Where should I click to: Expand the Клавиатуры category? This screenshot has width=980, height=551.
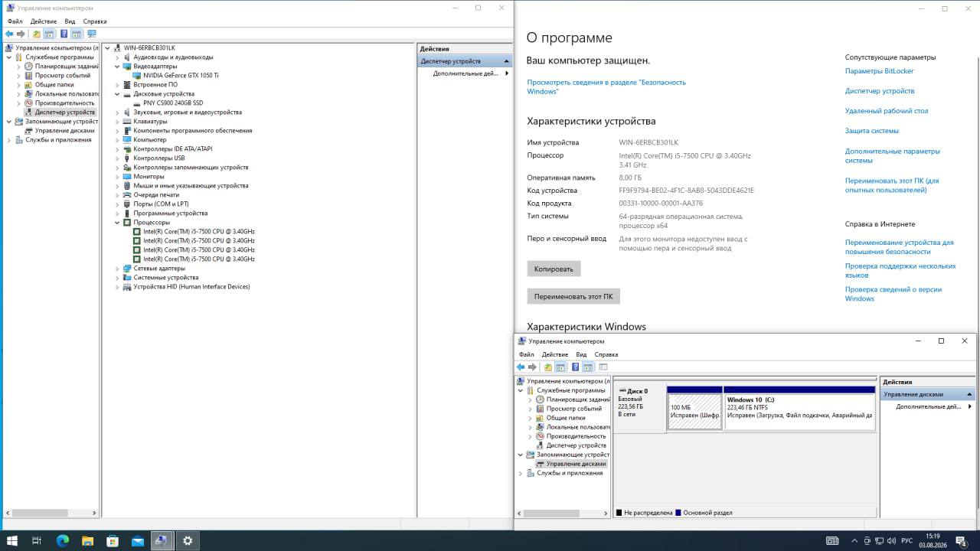pyautogui.click(x=117, y=122)
